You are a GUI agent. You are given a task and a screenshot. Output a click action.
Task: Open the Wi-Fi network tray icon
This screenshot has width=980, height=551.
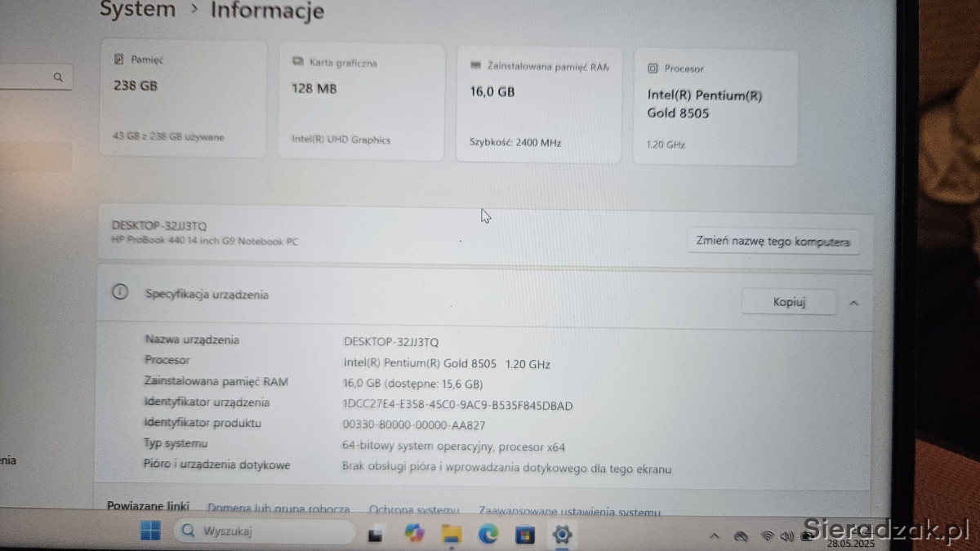767,537
